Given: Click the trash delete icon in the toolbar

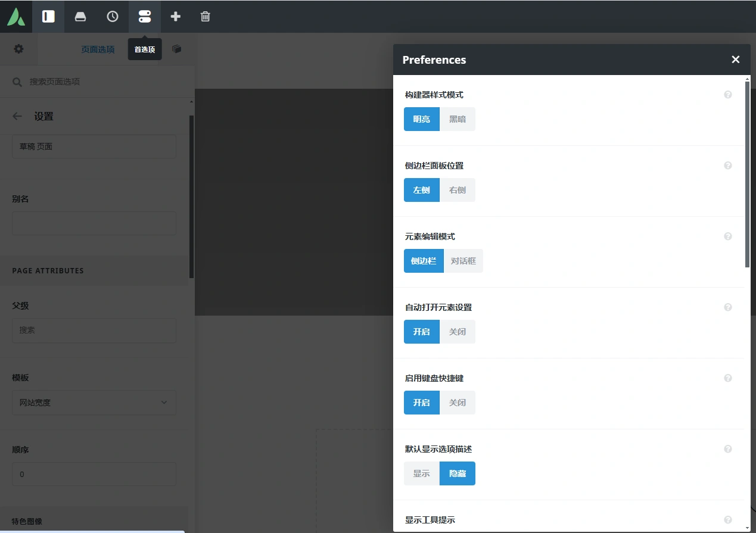Looking at the screenshot, I should tap(205, 16).
